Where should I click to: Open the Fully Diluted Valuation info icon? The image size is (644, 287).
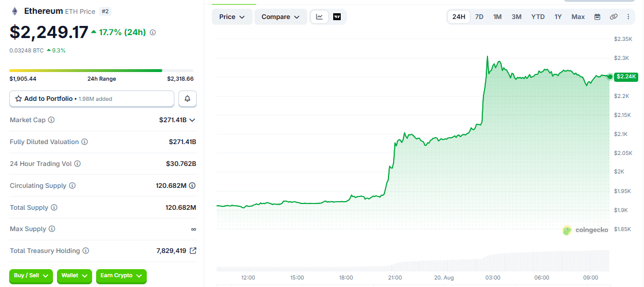84,142
